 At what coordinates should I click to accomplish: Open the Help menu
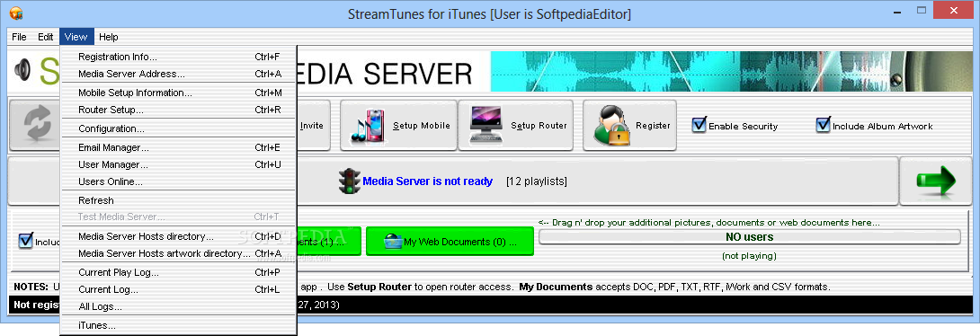[x=108, y=37]
